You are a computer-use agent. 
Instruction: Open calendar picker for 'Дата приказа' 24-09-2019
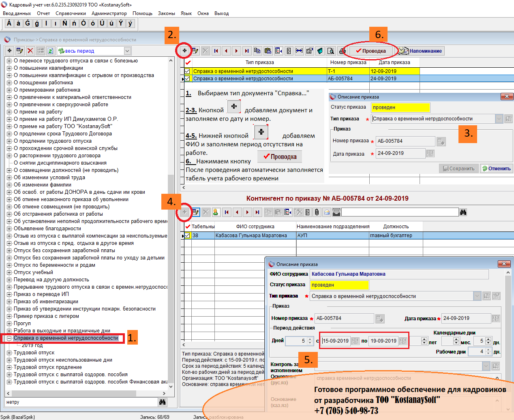(x=430, y=154)
